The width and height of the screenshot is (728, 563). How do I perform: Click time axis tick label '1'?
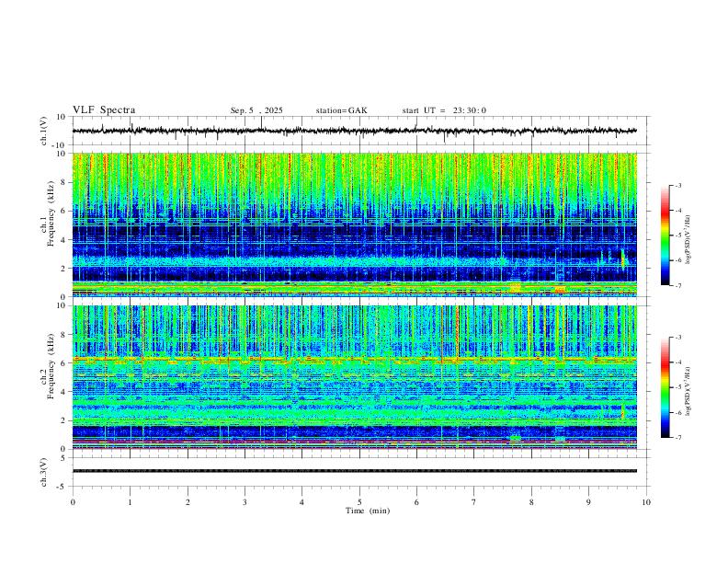click(130, 502)
